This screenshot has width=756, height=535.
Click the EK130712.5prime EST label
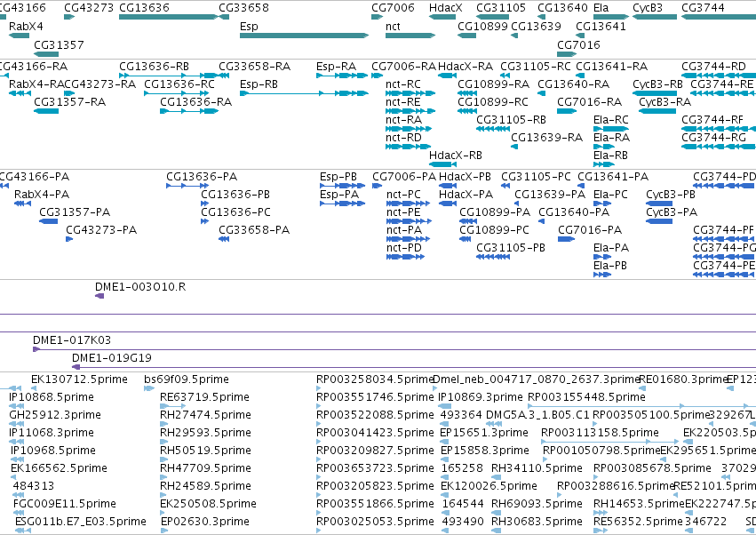point(80,379)
